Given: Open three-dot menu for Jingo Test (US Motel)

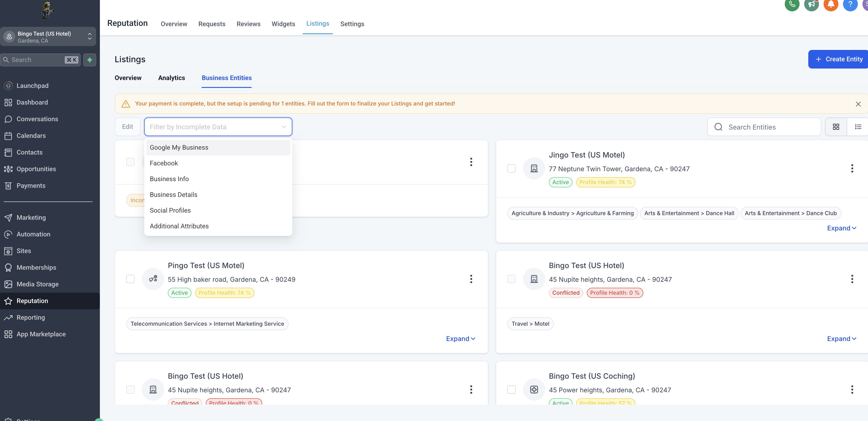Looking at the screenshot, I should [852, 168].
